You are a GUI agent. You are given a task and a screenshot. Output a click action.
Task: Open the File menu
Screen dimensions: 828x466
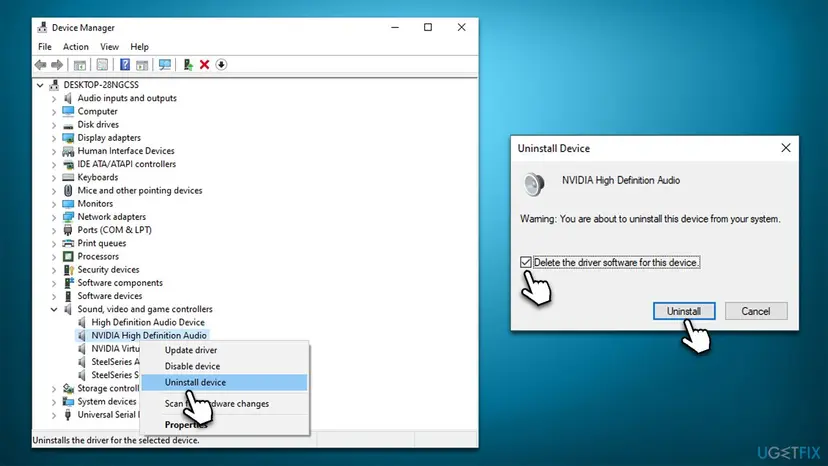45,46
